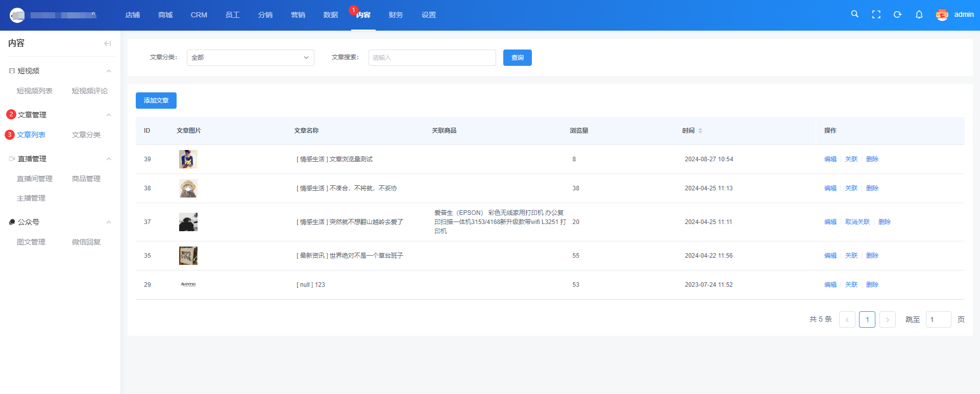Collapse the 直播管理 menu group
The height and width of the screenshot is (394, 980).
coord(109,159)
